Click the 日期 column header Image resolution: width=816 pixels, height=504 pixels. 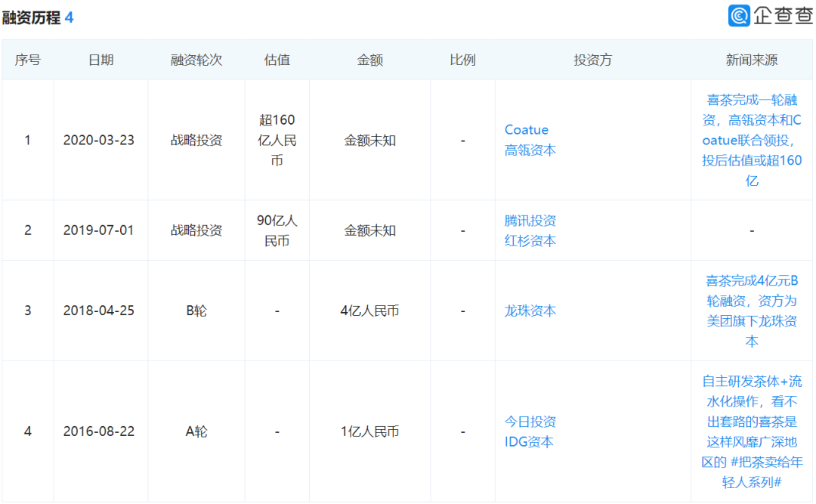(100, 60)
